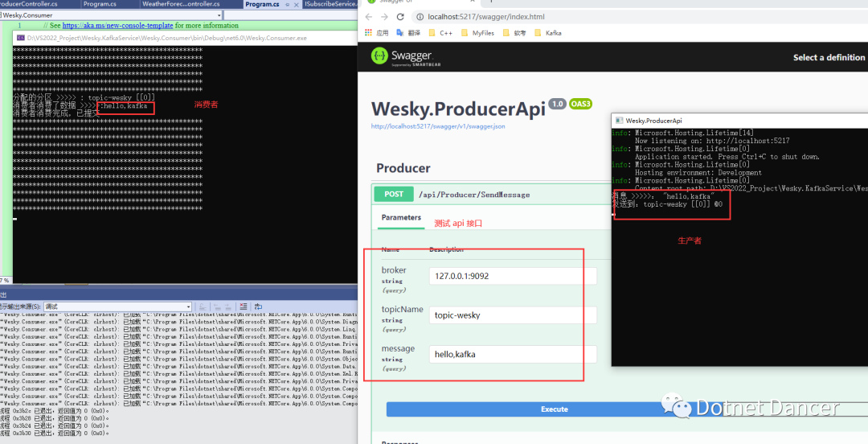Click the Wesky.ProducerApi console window icon
This screenshot has width=868, height=444.
point(620,121)
